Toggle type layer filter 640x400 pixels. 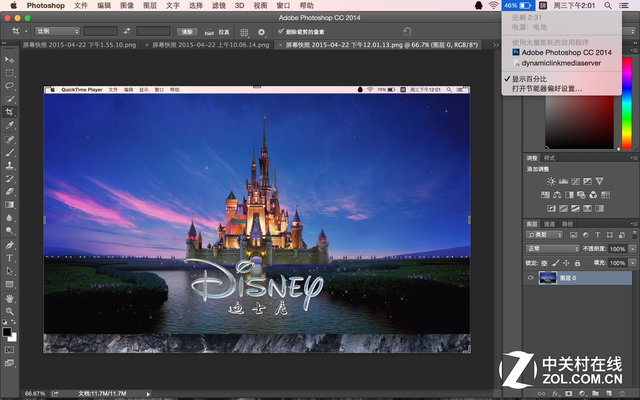click(x=598, y=235)
